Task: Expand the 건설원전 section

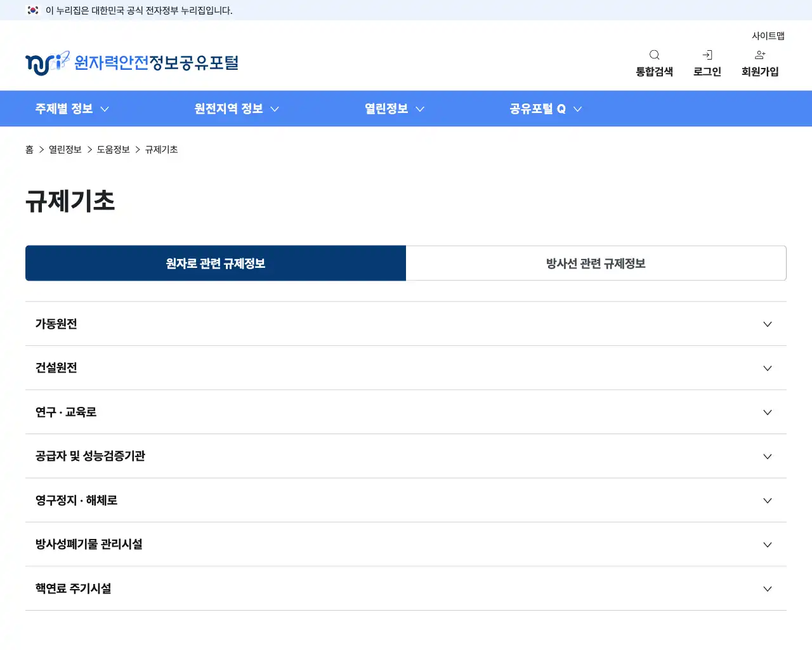Action: pos(768,368)
